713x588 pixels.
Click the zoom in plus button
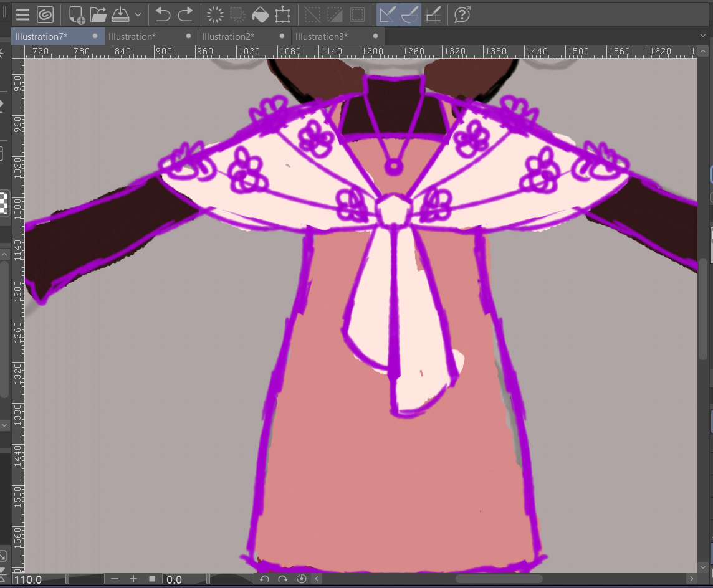tap(133, 579)
